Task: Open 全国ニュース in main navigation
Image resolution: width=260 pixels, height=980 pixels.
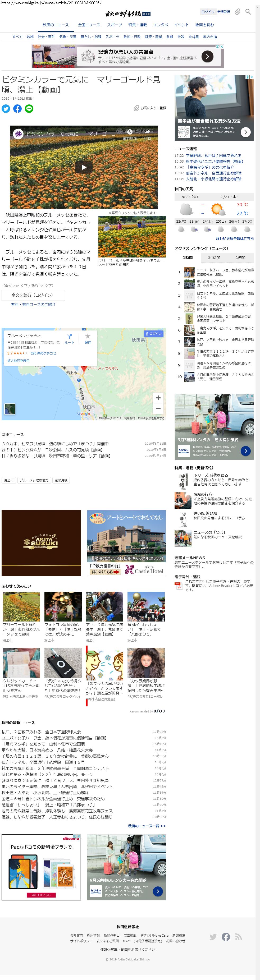Action: tap(89, 25)
